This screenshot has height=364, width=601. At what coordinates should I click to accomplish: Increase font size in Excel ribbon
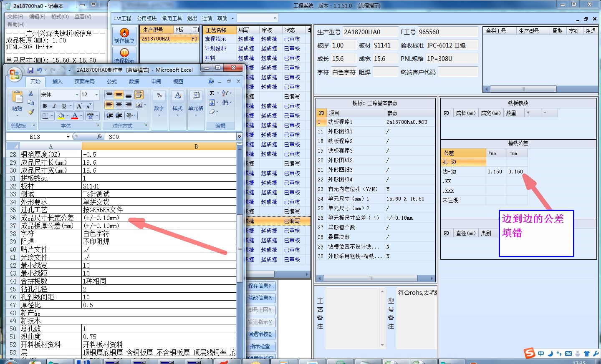pos(79,106)
